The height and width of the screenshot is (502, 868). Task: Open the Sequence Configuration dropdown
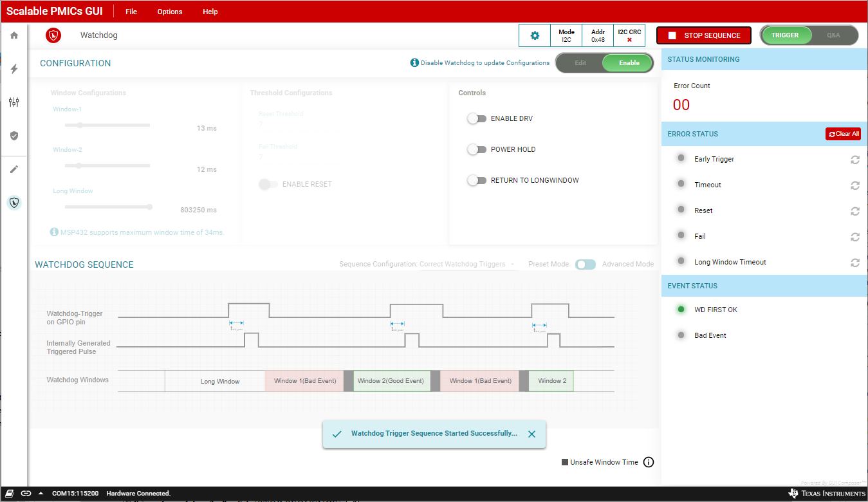click(x=466, y=265)
